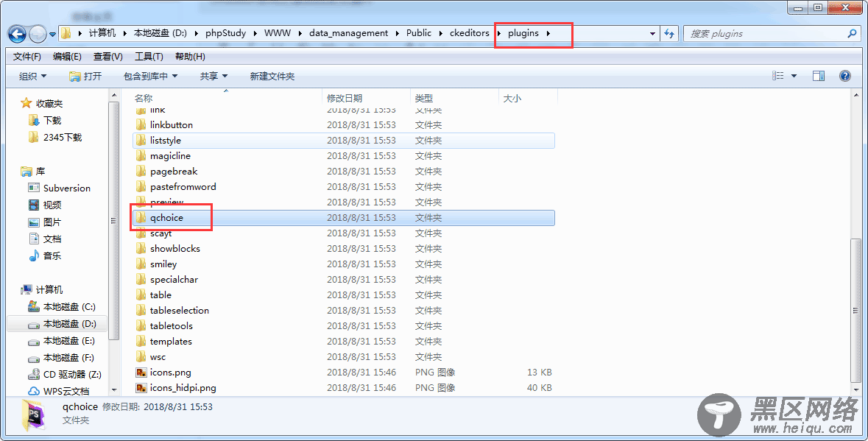The height and width of the screenshot is (441, 868).
Task: Open the 文件(F) menu
Action: coord(27,57)
